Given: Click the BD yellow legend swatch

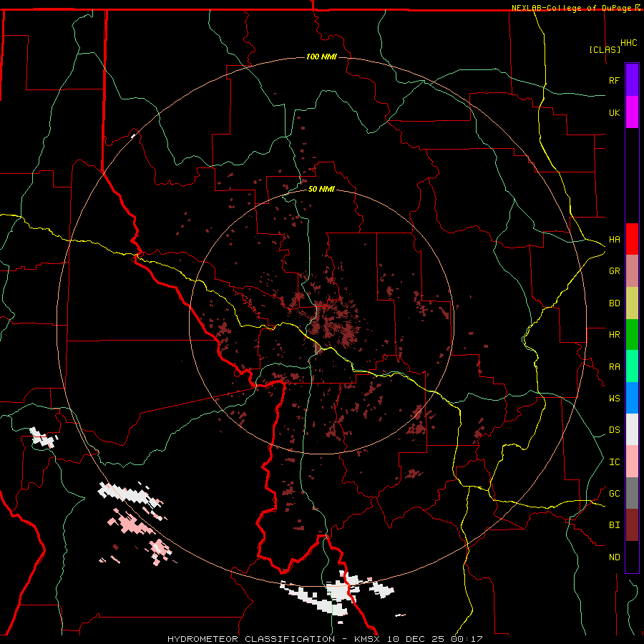Looking at the screenshot, I should (632, 303).
